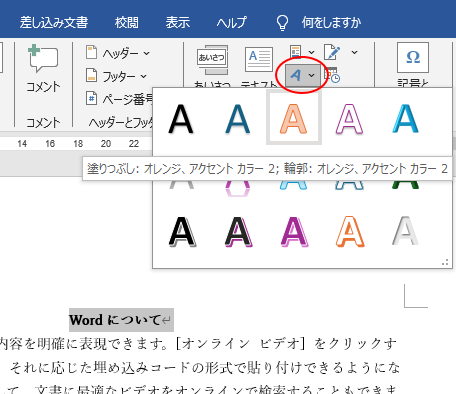Open the Quick Parts icon menu
The image size is (456, 394).
pyautogui.click(x=302, y=52)
